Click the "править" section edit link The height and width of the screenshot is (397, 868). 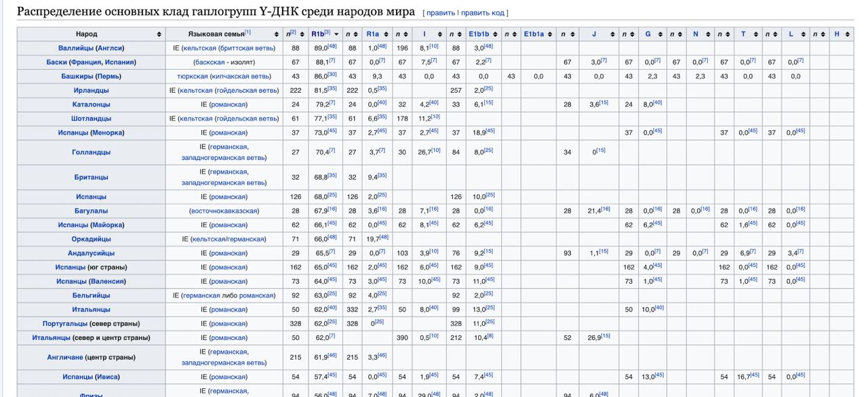pos(441,13)
